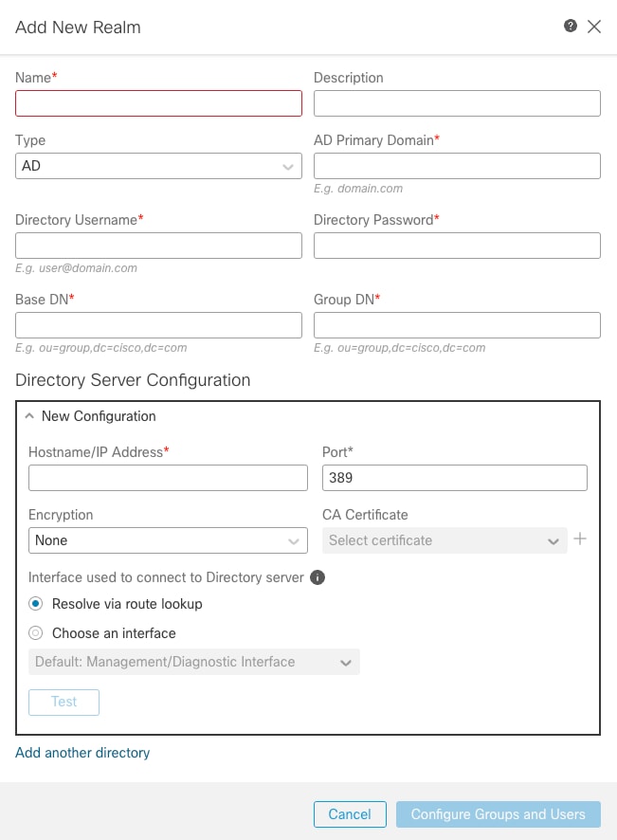Click the Add another directory link
Viewport: 617px width, 840px height.
tap(82, 753)
